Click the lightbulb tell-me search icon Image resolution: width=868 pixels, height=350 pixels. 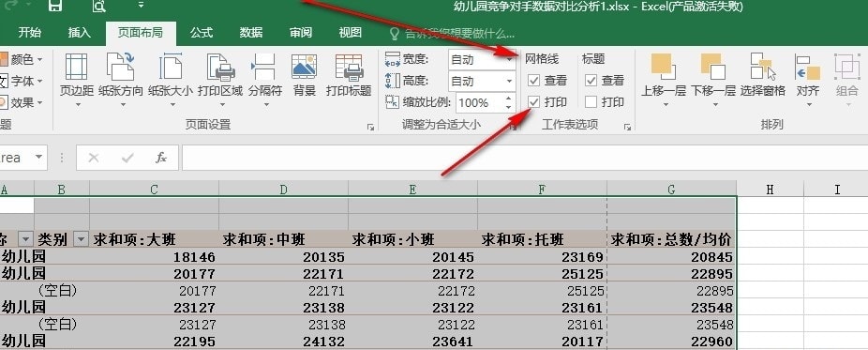pos(395,34)
